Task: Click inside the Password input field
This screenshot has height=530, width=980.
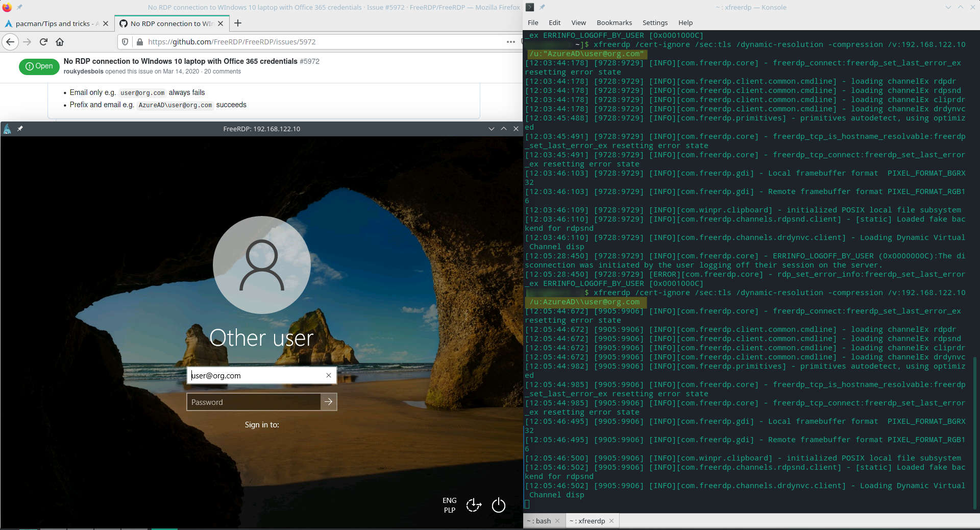Action: point(253,402)
